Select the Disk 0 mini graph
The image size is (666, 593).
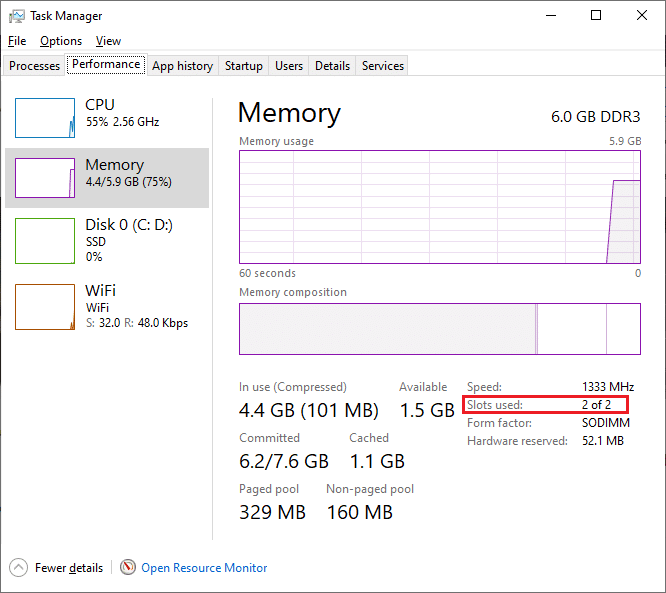coord(45,238)
